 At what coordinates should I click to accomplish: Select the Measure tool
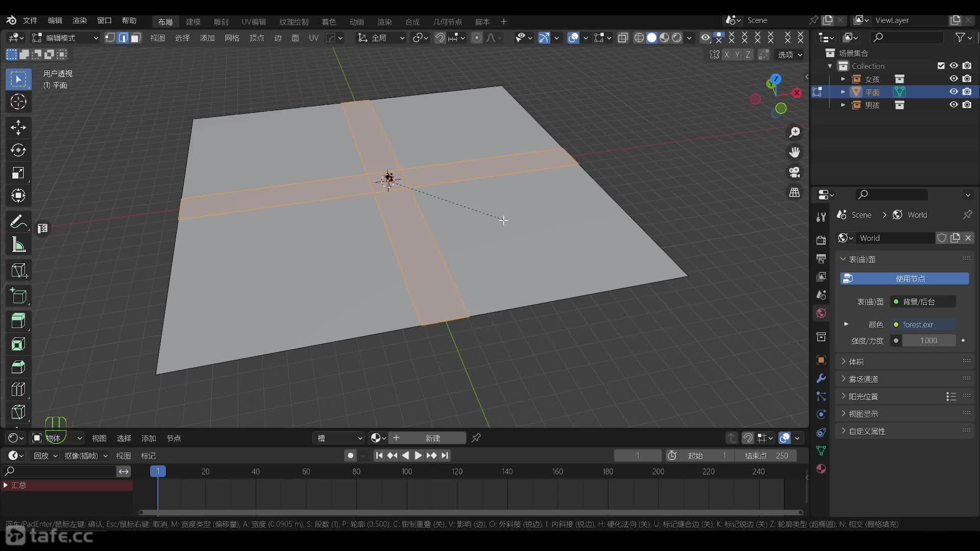(18, 244)
